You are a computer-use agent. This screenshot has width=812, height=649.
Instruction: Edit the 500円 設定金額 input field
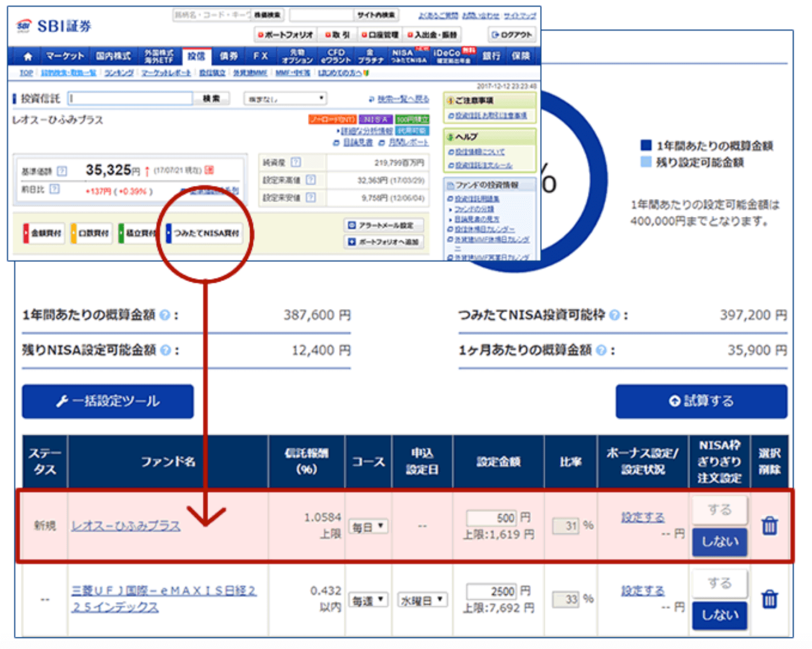pyautogui.click(x=492, y=518)
